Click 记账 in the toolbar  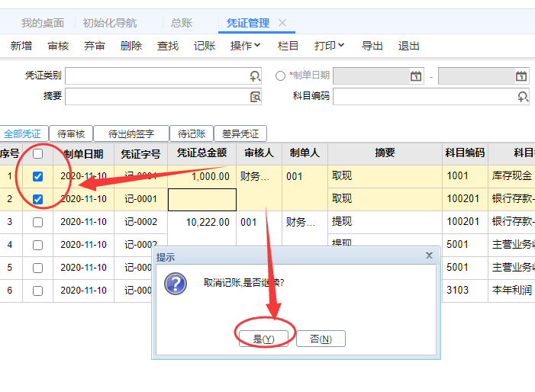[x=205, y=46]
